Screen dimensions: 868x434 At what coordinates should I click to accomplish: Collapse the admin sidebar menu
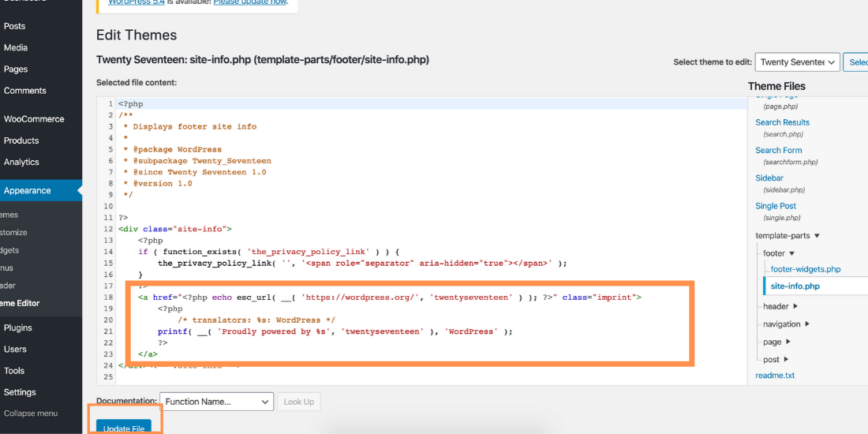pyautogui.click(x=31, y=413)
